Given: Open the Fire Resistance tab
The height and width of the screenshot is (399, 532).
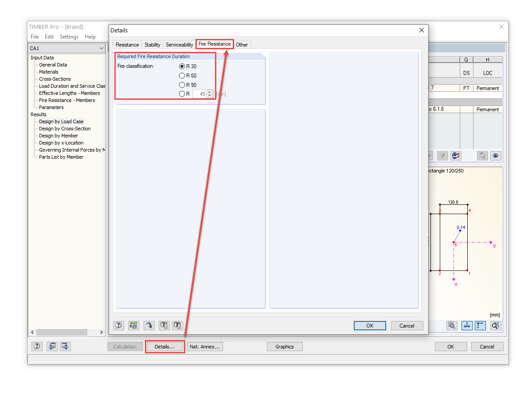Looking at the screenshot, I should 215,44.
